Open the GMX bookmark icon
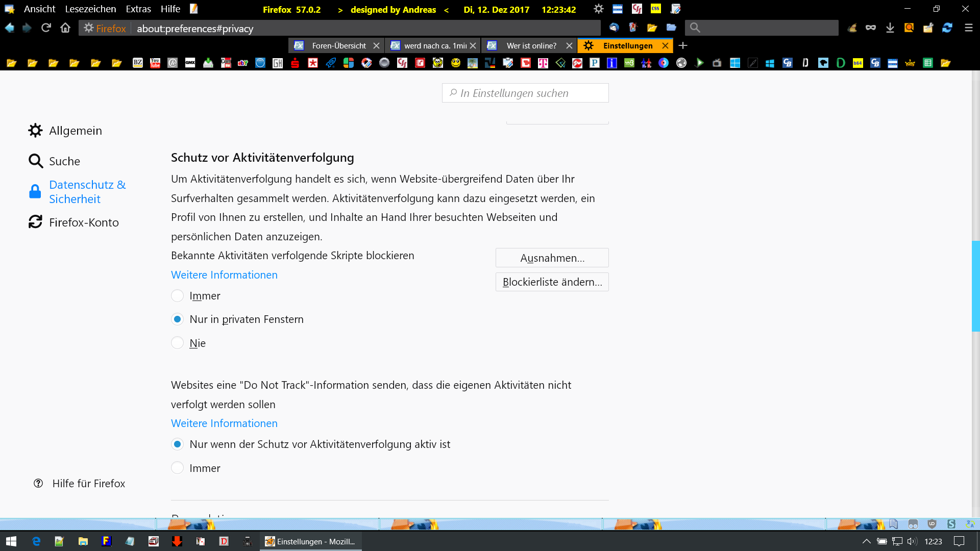The width and height of the screenshot is (980, 551). 190,63
